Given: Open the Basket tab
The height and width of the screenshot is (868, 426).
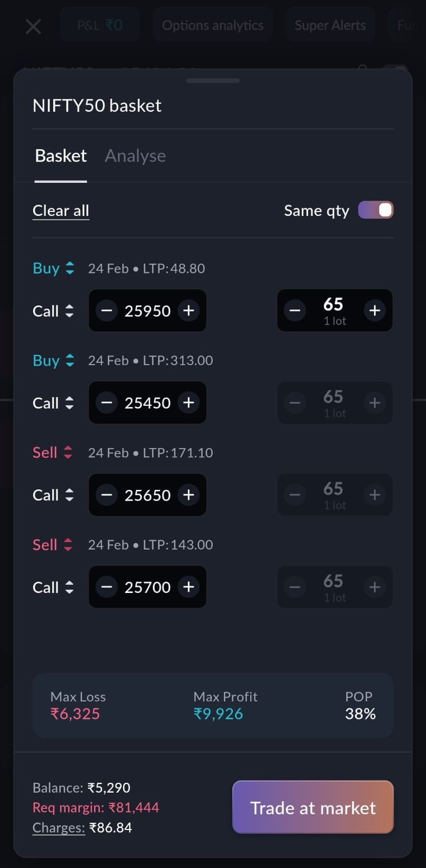Looking at the screenshot, I should tap(61, 156).
